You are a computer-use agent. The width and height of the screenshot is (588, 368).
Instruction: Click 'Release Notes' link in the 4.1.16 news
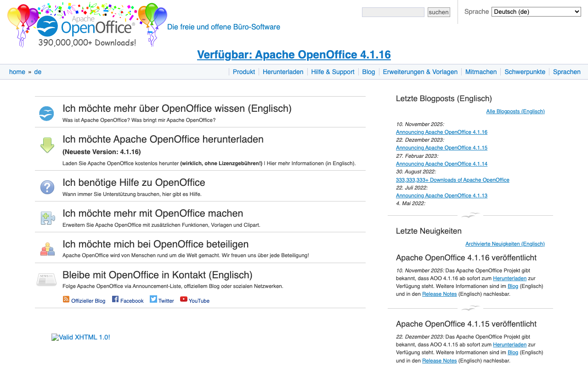[439, 294]
